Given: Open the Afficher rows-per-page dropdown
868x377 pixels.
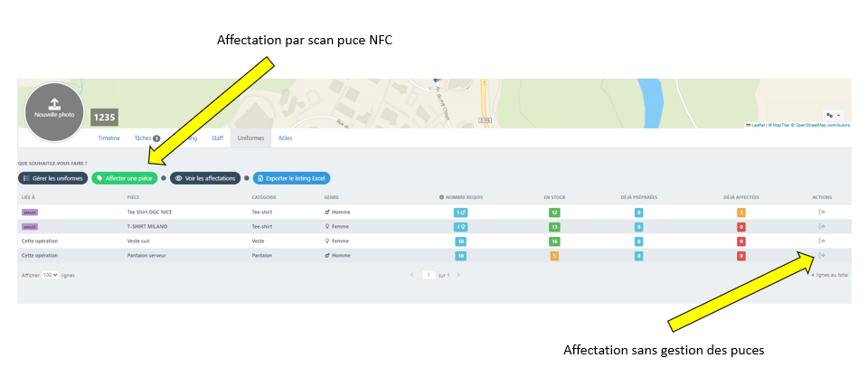Looking at the screenshot, I should coord(50,274).
